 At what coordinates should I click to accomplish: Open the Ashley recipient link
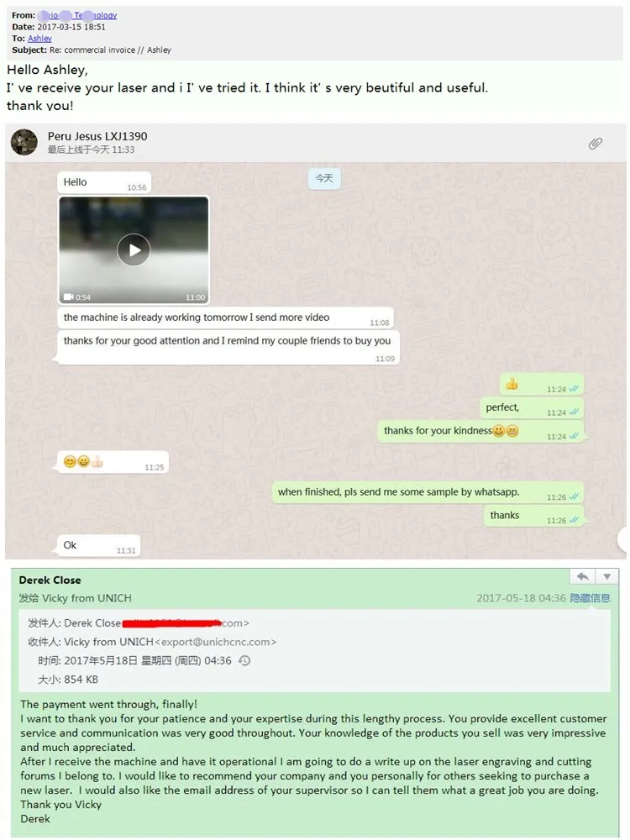pos(39,38)
